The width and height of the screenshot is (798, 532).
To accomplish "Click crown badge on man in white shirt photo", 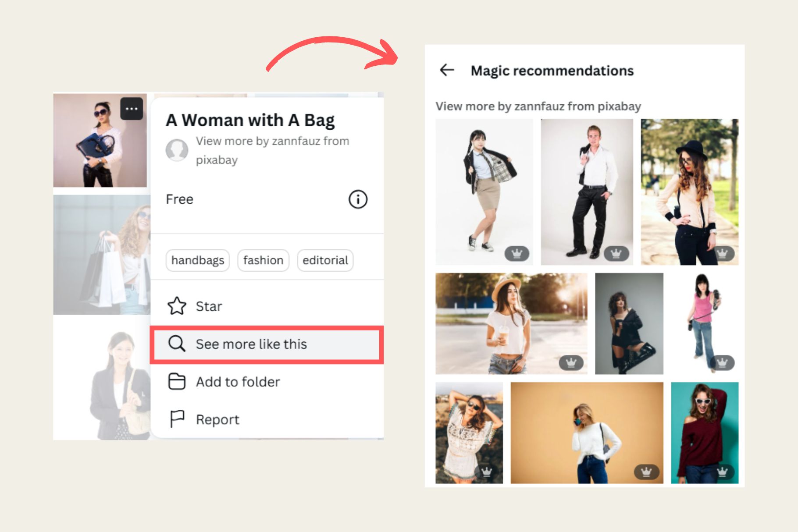I will 616,253.
